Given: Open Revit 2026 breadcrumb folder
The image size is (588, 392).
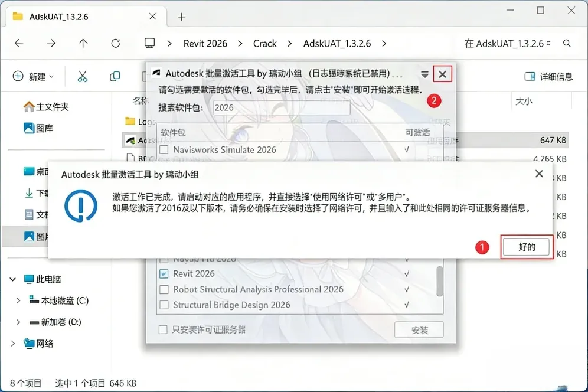Looking at the screenshot, I should (205, 44).
